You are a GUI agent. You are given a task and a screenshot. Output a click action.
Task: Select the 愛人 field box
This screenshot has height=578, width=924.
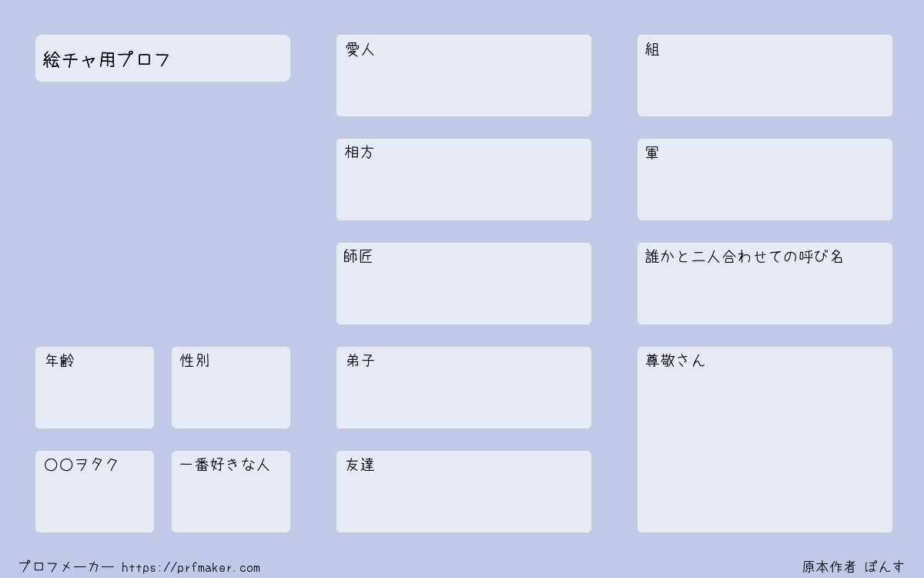[464, 76]
